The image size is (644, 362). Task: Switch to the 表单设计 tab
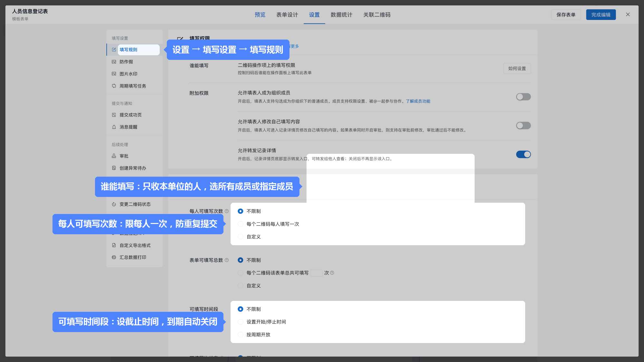pyautogui.click(x=287, y=15)
